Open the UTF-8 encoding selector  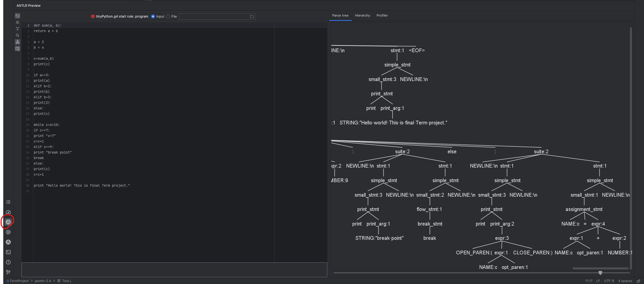pos(609,281)
